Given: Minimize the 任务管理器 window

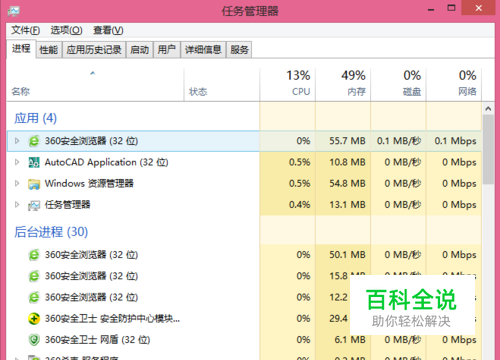Looking at the screenshot, I should (431, 9).
